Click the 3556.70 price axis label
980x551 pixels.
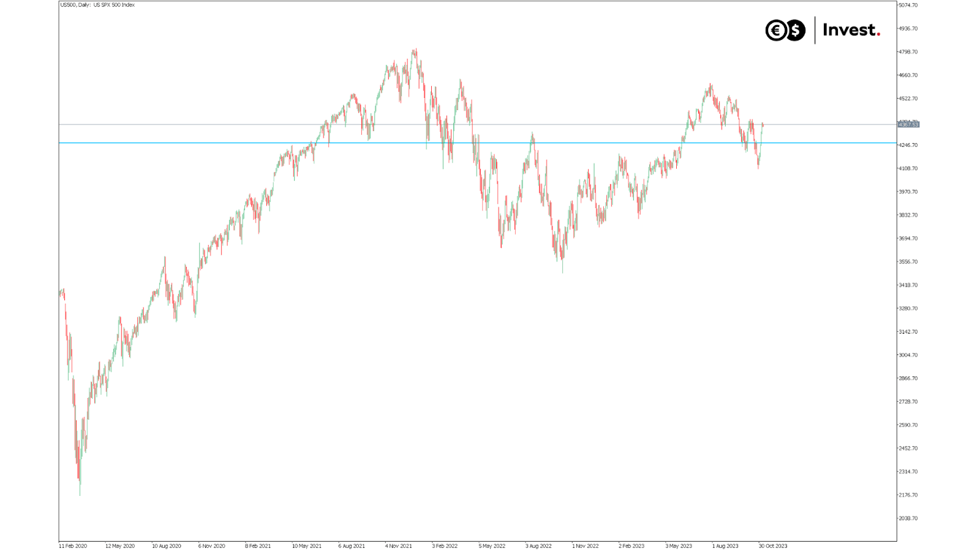point(908,261)
